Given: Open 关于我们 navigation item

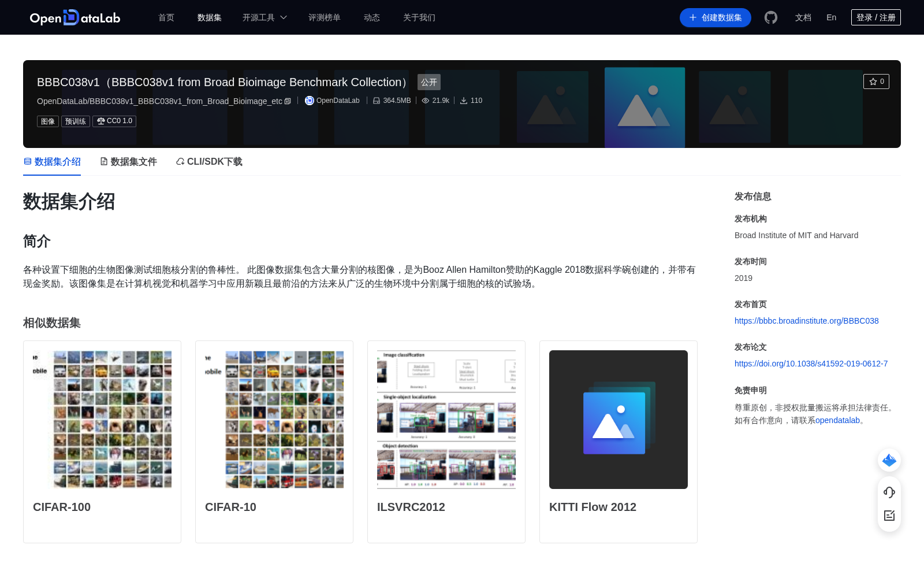Looking at the screenshot, I should click(419, 17).
